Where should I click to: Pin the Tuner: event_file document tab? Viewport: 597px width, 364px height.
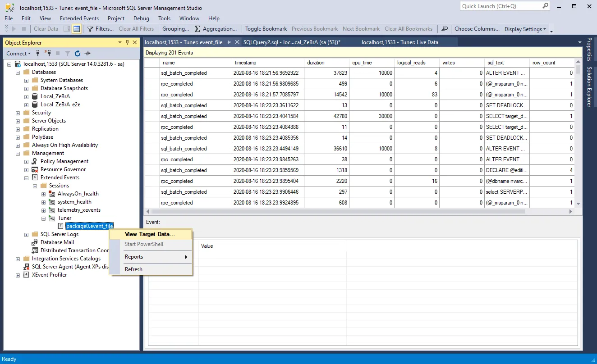[x=229, y=42]
